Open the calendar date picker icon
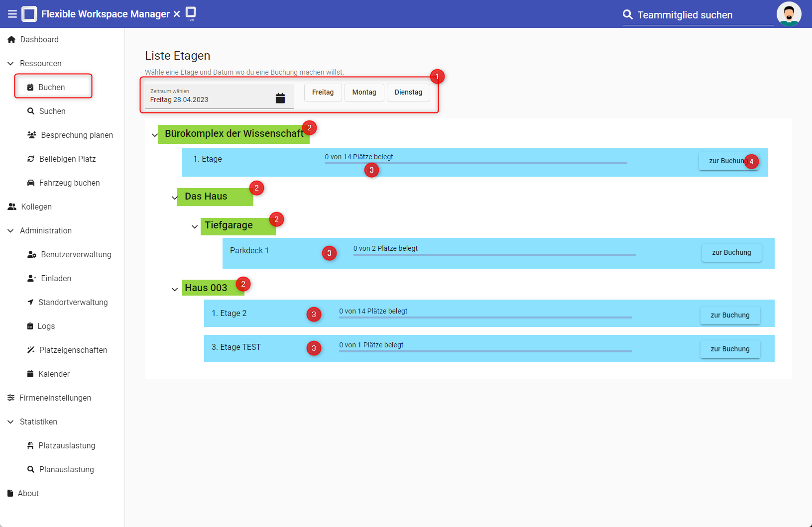Image resolution: width=812 pixels, height=527 pixels. [280, 98]
